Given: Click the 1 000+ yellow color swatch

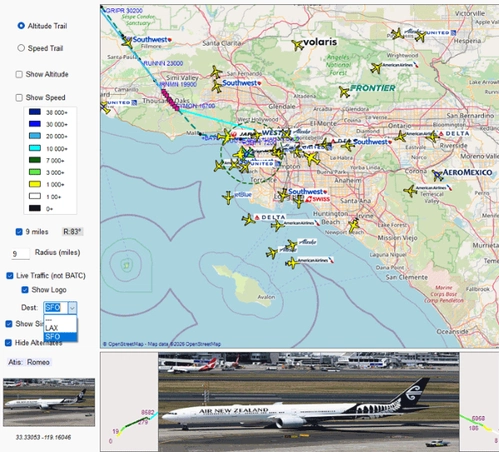Looking at the screenshot, I should point(35,184).
